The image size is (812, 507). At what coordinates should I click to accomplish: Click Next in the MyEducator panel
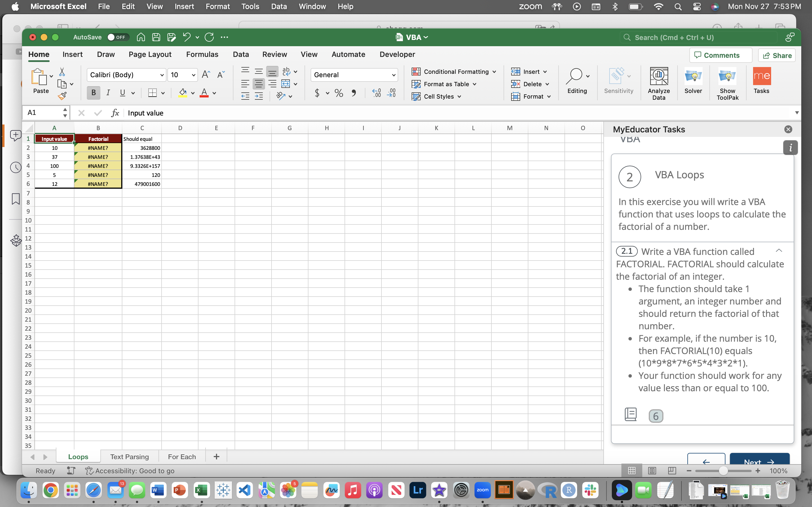pyautogui.click(x=759, y=462)
